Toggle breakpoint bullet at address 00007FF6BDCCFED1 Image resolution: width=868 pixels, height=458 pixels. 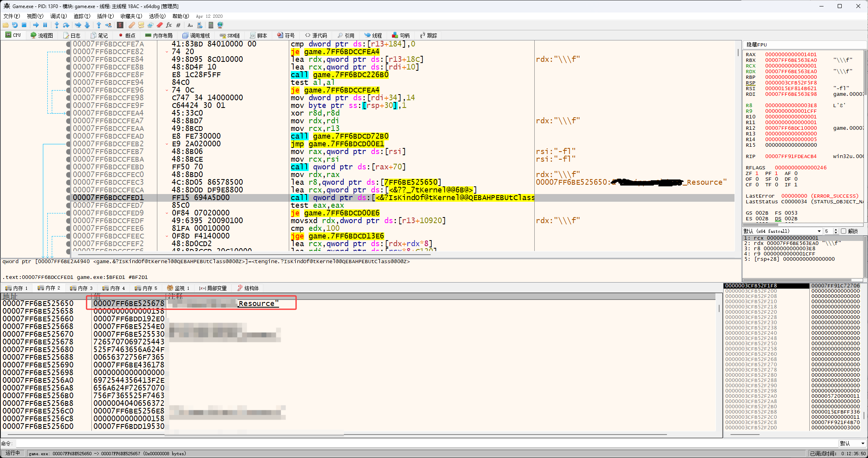coord(68,198)
